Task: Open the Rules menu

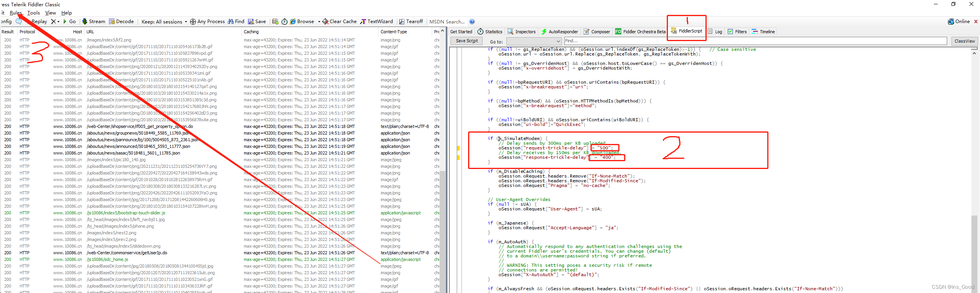Action: (x=16, y=13)
